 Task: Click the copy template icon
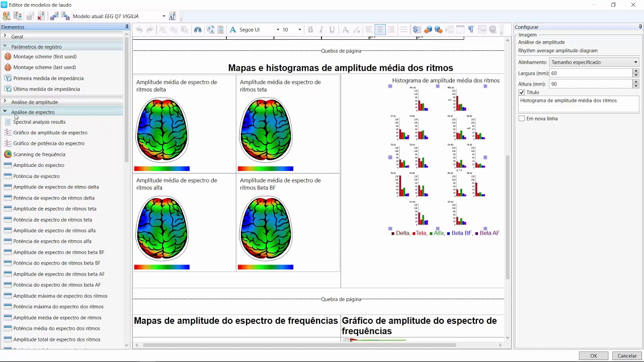click(x=18, y=16)
